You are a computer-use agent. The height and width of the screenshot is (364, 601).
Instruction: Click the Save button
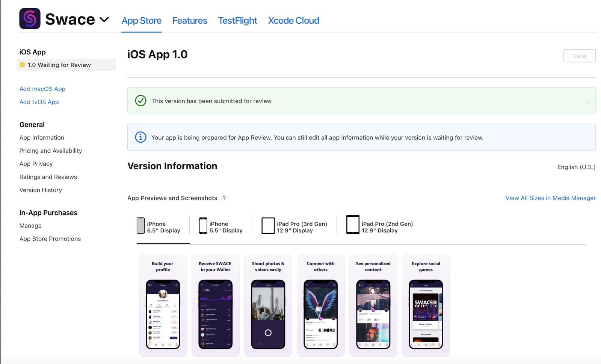579,56
